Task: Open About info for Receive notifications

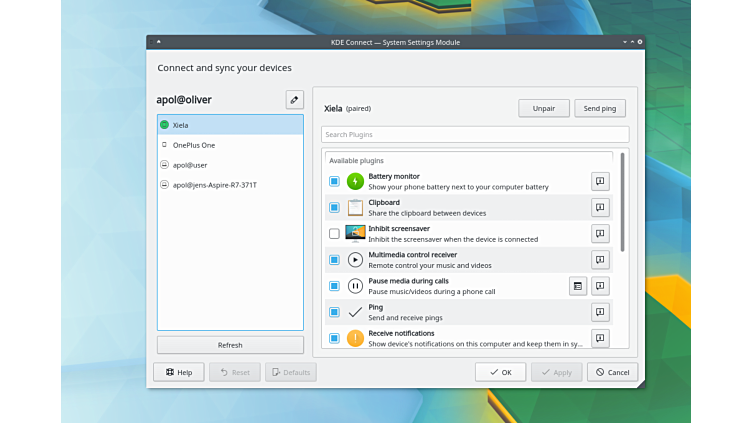Action: [x=600, y=338]
